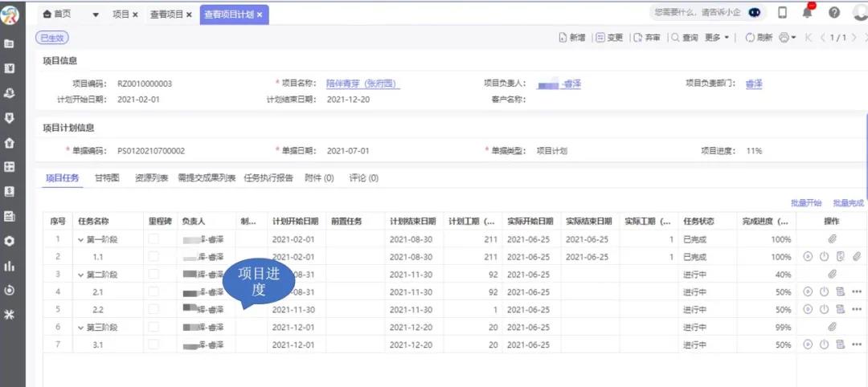Open the 更多 dropdown menu
The image size is (868, 387).
(x=718, y=38)
